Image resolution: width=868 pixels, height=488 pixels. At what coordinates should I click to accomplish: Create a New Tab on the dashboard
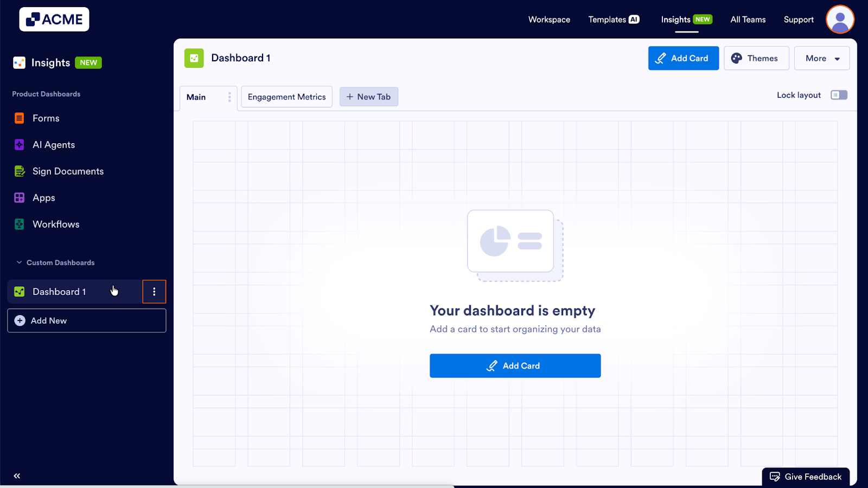tap(369, 97)
